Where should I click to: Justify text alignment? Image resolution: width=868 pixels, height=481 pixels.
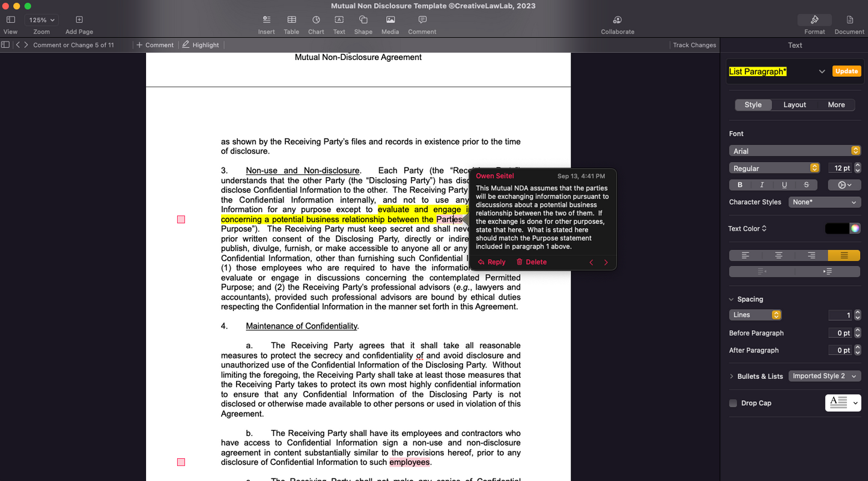point(844,255)
